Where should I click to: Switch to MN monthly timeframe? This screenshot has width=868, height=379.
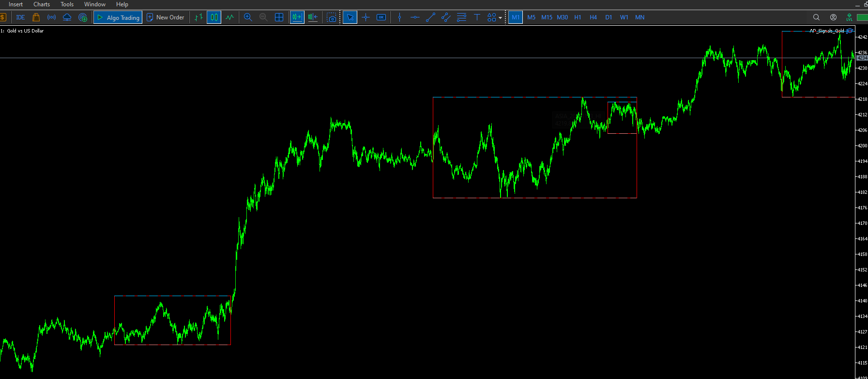[x=640, y=17]
